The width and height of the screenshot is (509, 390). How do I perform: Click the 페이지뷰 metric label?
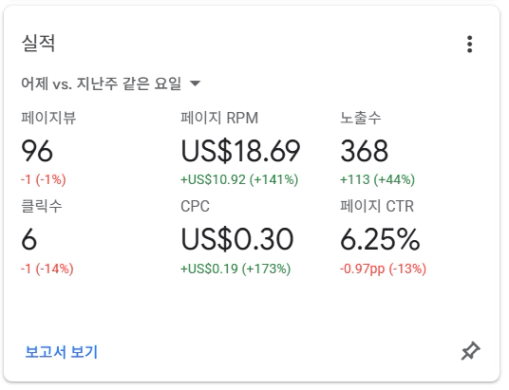pos(49,118)
